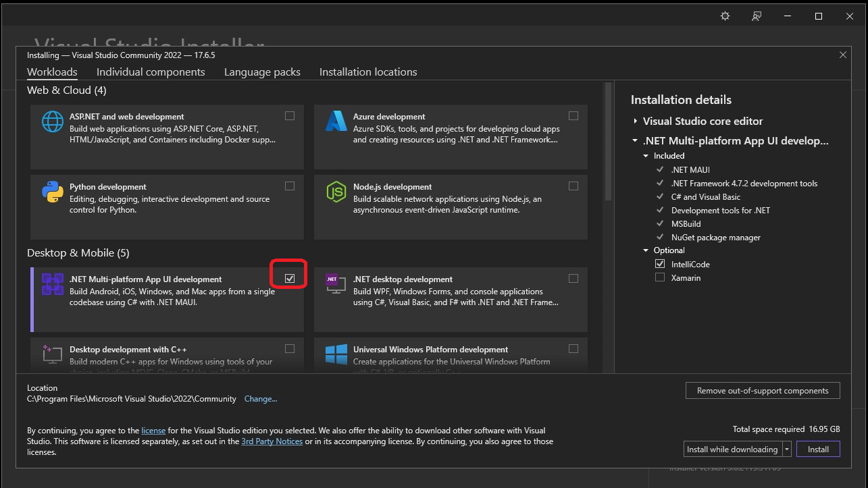Image resolution: width=868 pixels, height=488 pixels.
Task: Open installer settings gear in title bar
Action: 725,16
